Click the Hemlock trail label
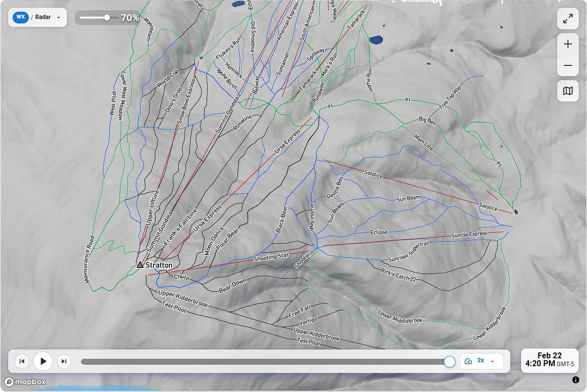This screenshot has height=392, width=587. (x=233, y=70)
